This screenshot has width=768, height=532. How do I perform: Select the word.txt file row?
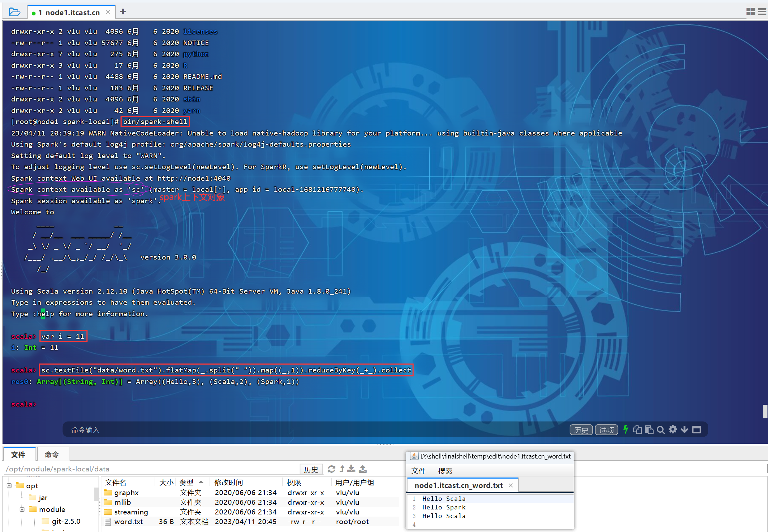pos(251,522)
